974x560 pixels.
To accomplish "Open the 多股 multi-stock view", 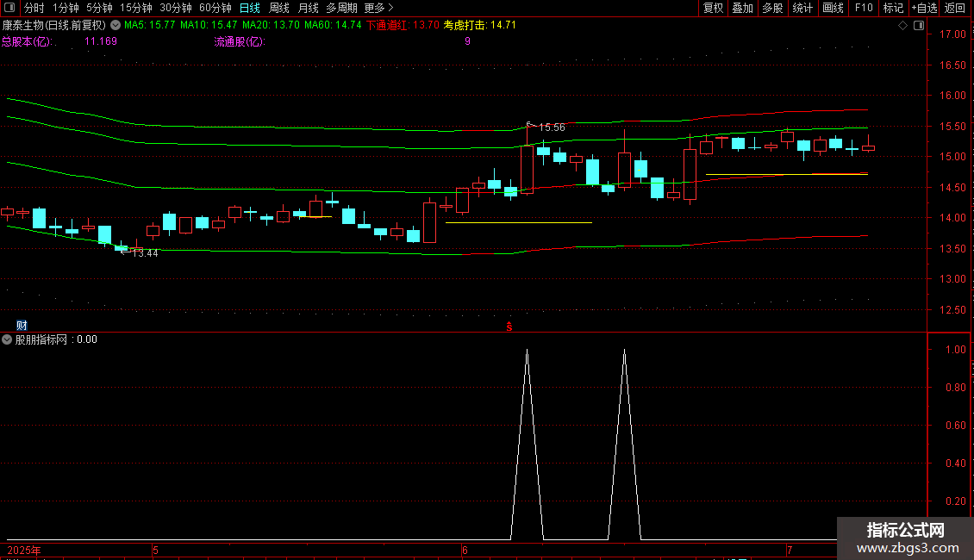I will [x=773, y=8].
